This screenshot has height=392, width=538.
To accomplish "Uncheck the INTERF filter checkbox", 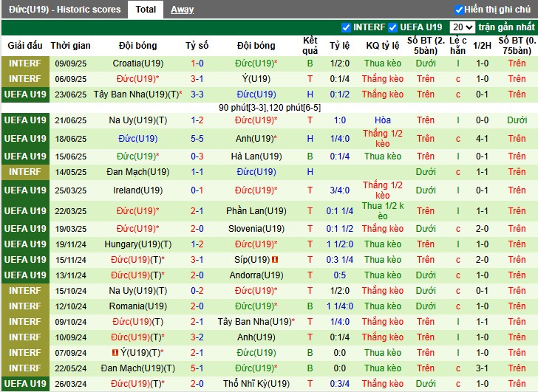I will pos(346,27).
